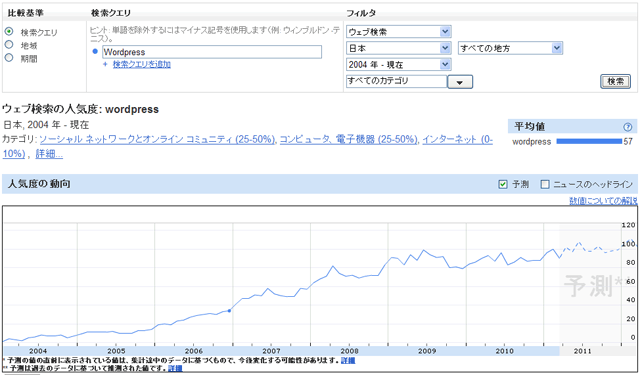Click the 2009 year on the timeline
This screenshot has height=375, width=640.
point(427,351)
